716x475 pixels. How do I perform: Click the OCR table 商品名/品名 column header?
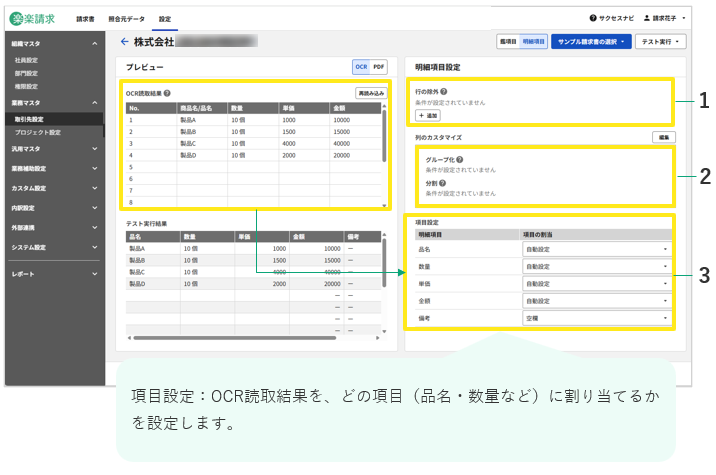(x=202, y=108)
